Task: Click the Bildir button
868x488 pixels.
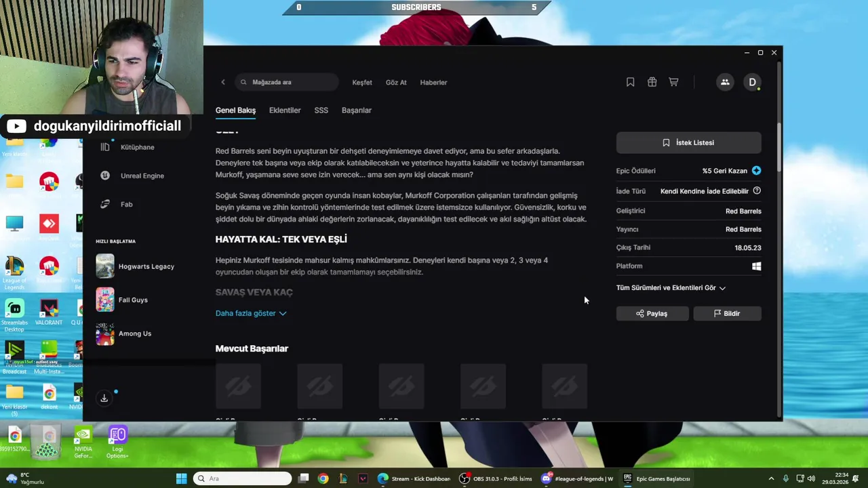Action: (x=727, y=314)
